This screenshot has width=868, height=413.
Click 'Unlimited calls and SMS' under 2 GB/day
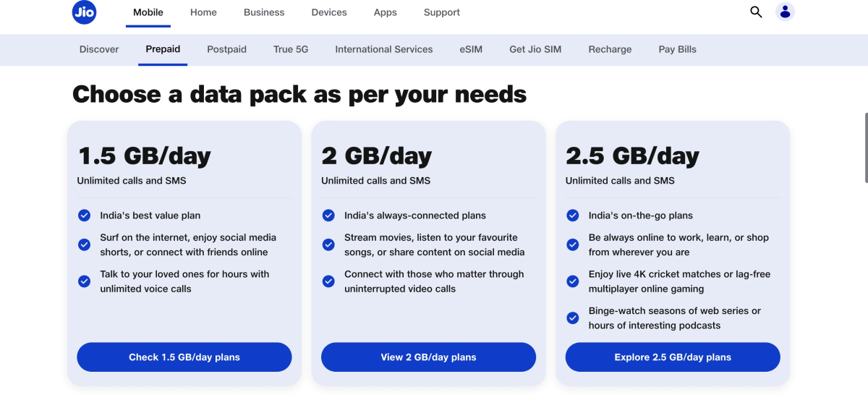click(376, 181)
